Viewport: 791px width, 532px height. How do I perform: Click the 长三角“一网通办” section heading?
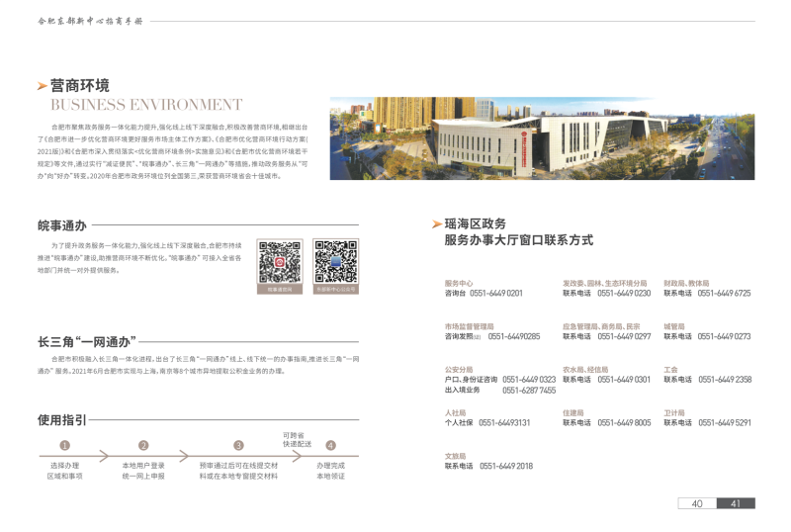click(87, 341)
